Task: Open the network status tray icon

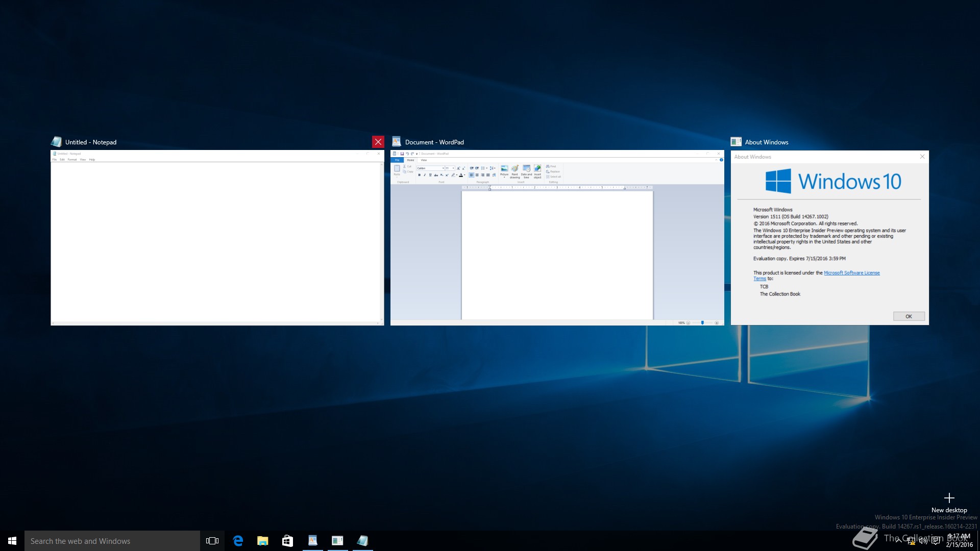Action: coord(911,541)
